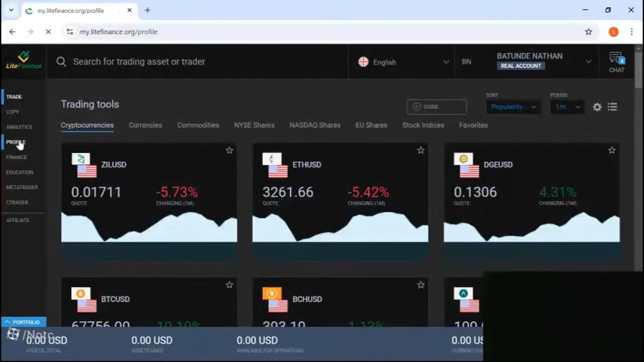644x362 pixels.
Task: Click the Guide button
Action: 436,107
